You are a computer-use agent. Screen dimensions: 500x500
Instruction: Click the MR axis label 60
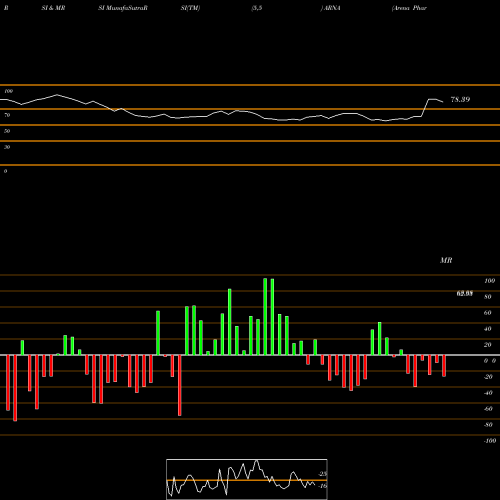pos(488,313)
